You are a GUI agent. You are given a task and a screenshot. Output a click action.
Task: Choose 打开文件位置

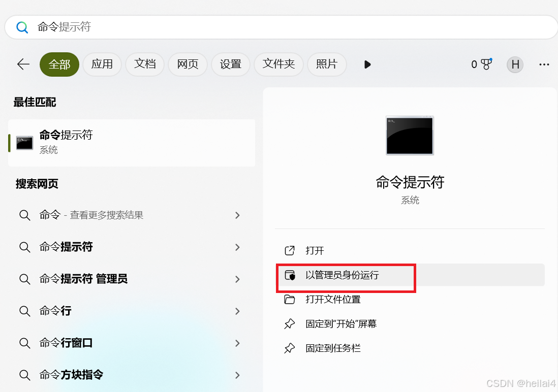coord(410,300)
